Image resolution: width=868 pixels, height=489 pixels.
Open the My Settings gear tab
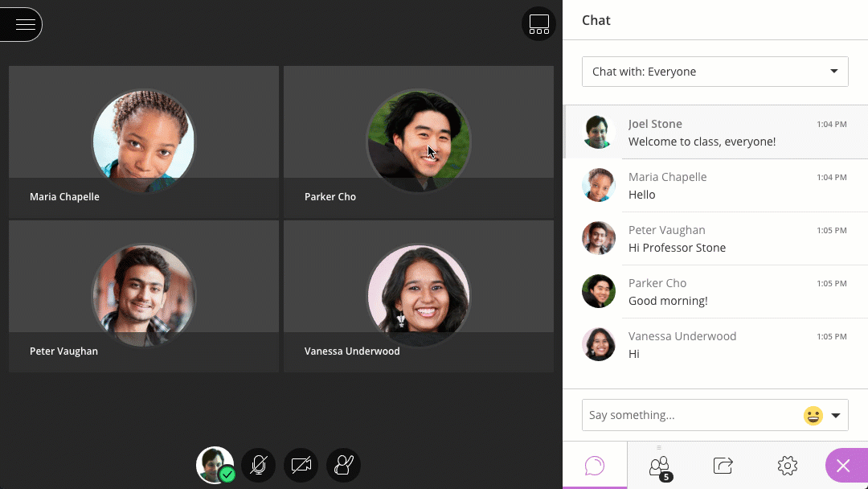[787, 465]
